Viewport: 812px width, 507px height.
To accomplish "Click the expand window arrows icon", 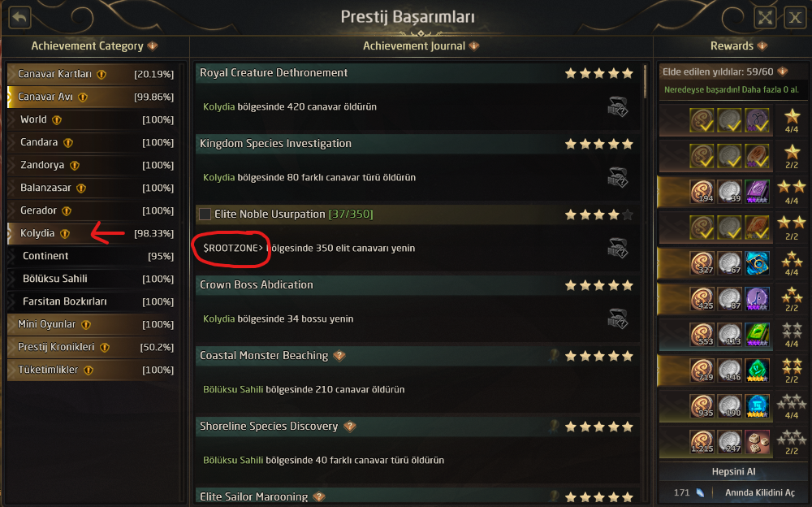I will [765, 17].
